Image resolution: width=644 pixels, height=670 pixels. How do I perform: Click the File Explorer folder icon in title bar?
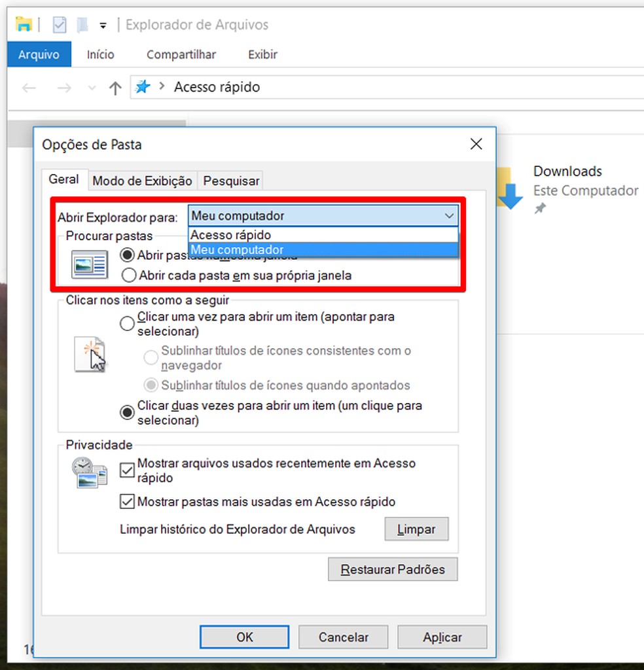pos(24,24)
